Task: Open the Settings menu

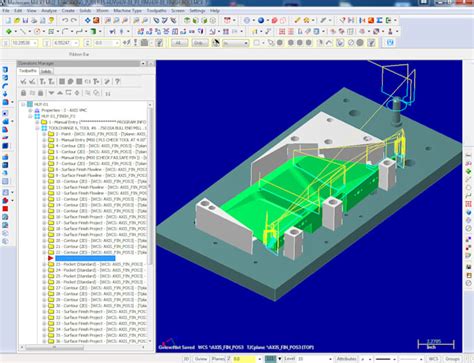Action: click(197, 11)
